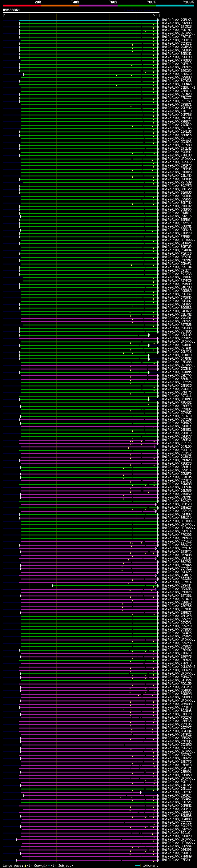Click hit label UniRef100_B9HD76
197x868 pixels.
coord(177,423)
